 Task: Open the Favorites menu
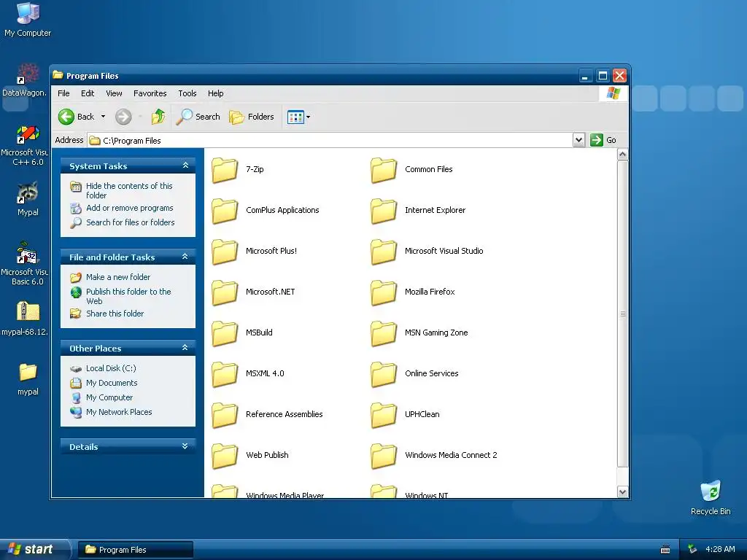point(150,93)
